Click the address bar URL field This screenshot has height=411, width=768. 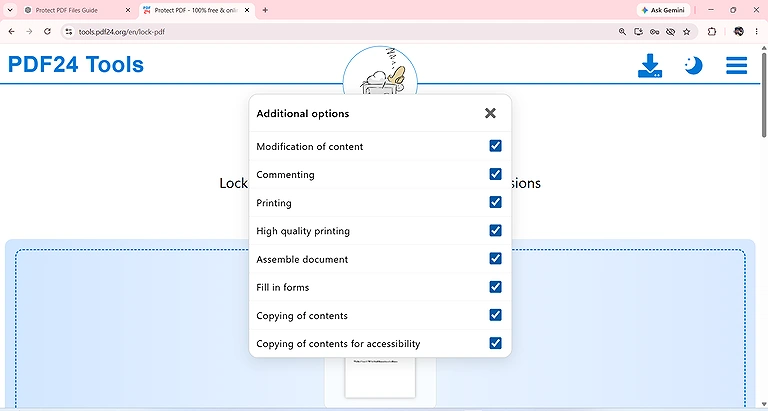(343, 32)
